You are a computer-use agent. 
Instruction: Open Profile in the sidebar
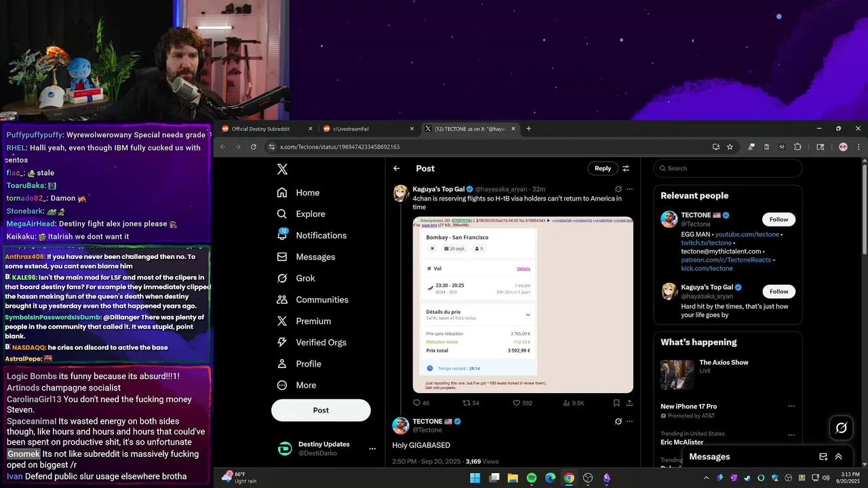pos(299,364)
